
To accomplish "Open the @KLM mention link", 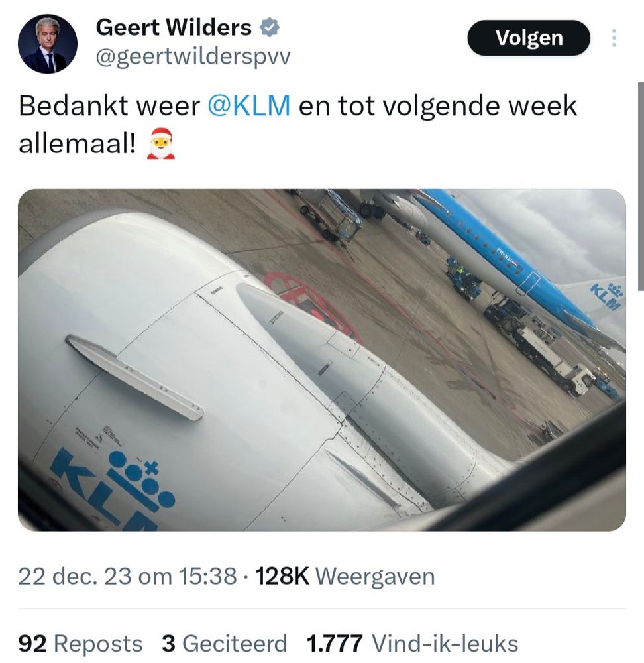I will point(249,105).
